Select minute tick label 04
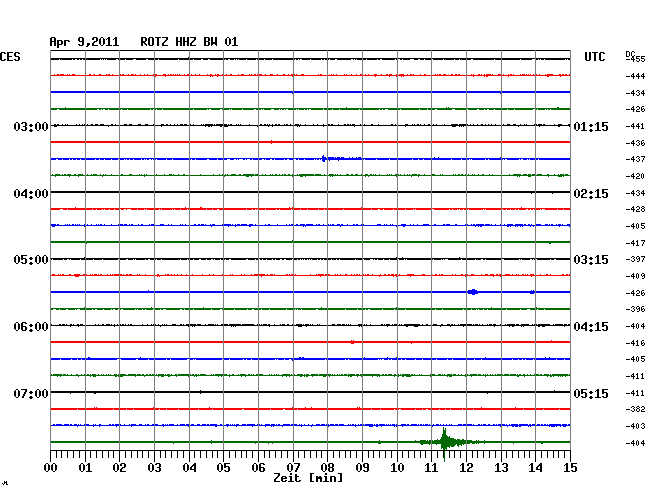The height and width of the screenshot is (494, 650). (x=189, y=467)
